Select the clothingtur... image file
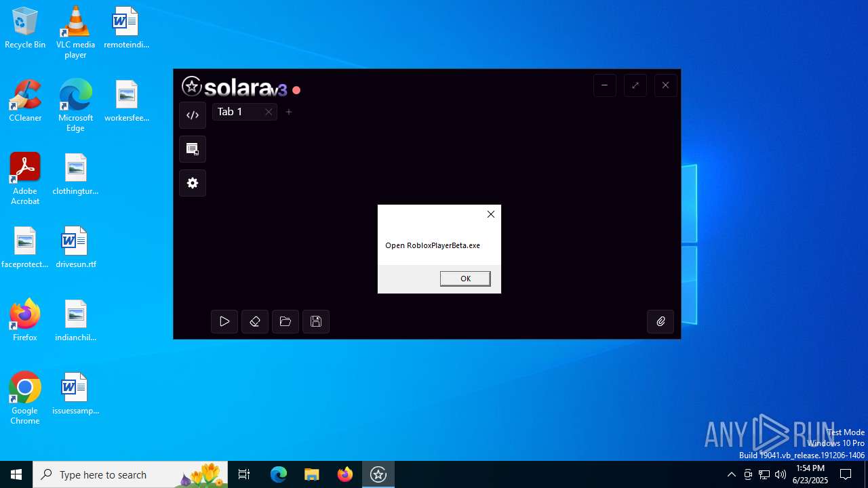Viewport: 868px width, 488px height. point(75,174)
